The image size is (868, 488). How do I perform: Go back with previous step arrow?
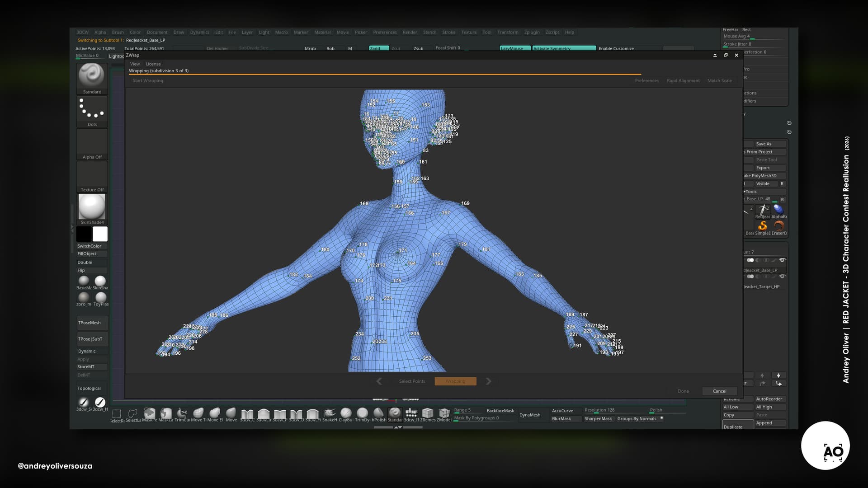click(x=379, y=381)
